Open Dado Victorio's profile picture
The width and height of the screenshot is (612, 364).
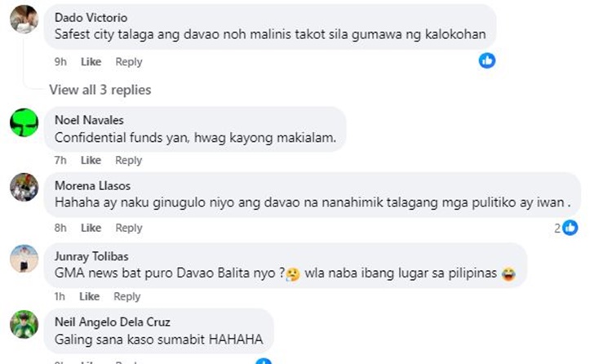[x=24, y=19]
